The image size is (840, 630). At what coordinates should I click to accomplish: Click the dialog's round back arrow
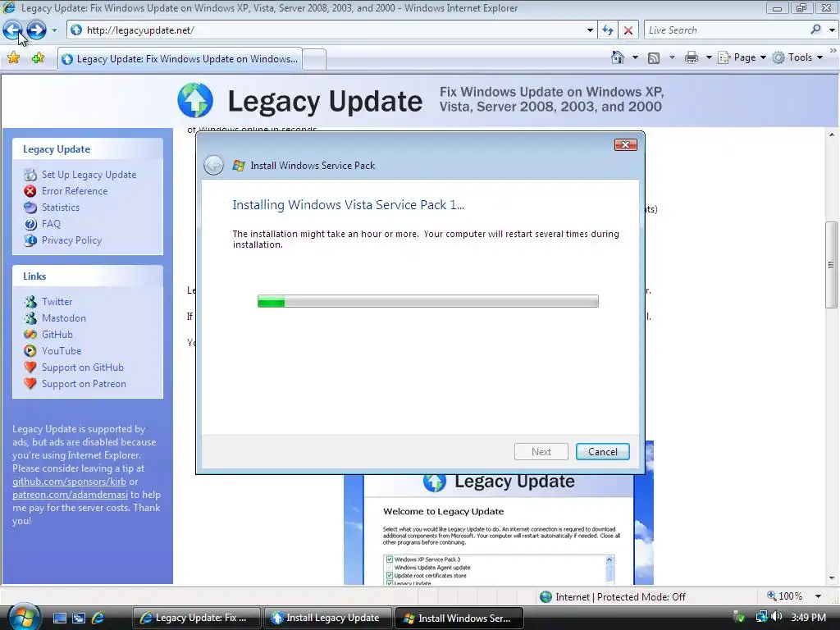pyautogui.click(x=214, y=165)
